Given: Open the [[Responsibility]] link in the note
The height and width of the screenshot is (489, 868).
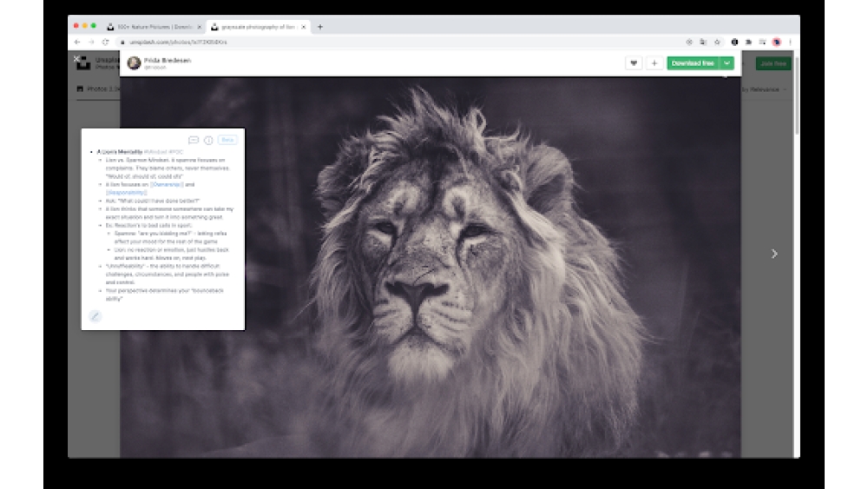Looking at the screenshot, I should tap(126, 193).
